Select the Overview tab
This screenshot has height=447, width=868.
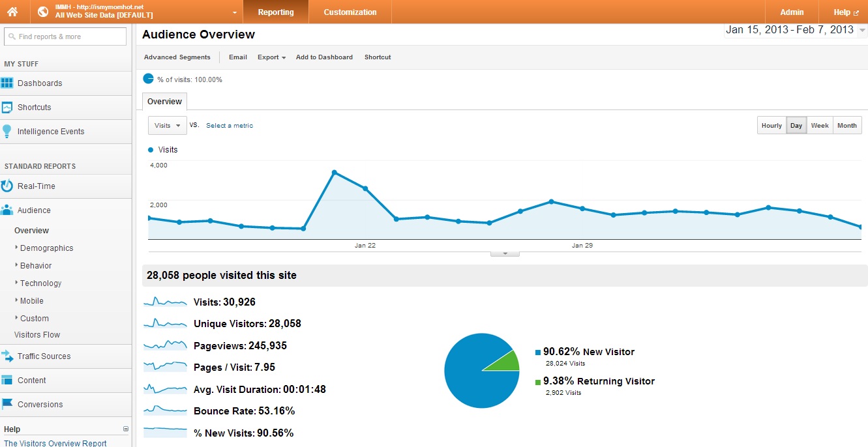(x=164, y=102)
